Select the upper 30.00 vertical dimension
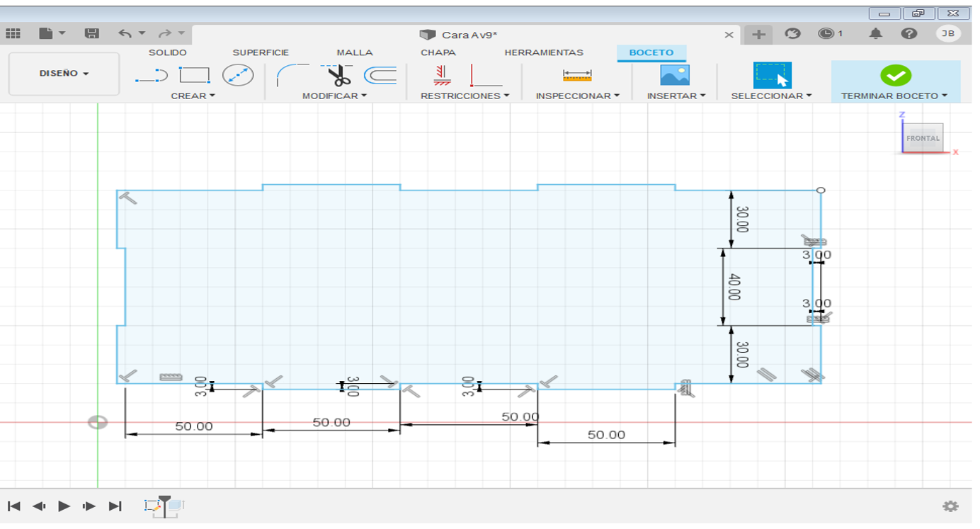980x529 pixels. coord(742,219)
